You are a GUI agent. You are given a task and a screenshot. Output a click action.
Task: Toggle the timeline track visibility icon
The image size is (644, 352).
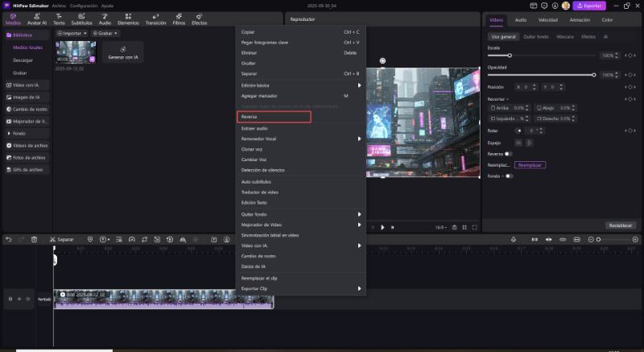[x=19, y=299]
